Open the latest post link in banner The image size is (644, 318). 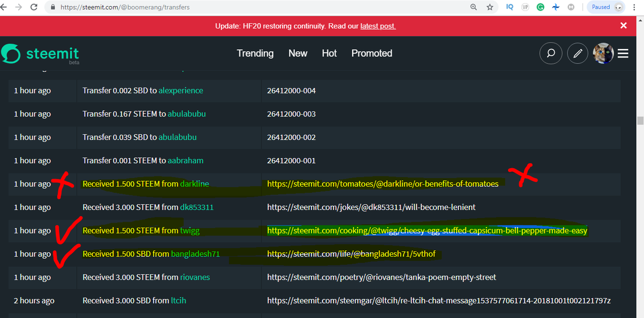(x=378, y=26)
